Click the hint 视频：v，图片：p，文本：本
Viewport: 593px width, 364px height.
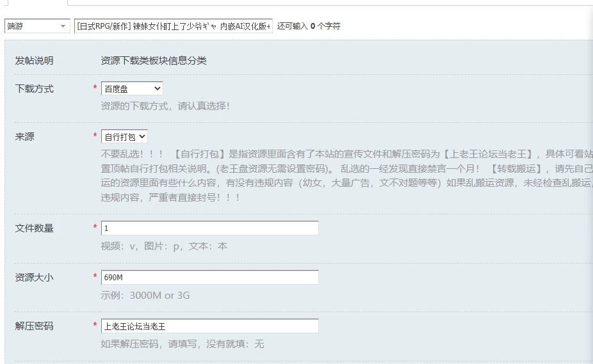[164, 246]
